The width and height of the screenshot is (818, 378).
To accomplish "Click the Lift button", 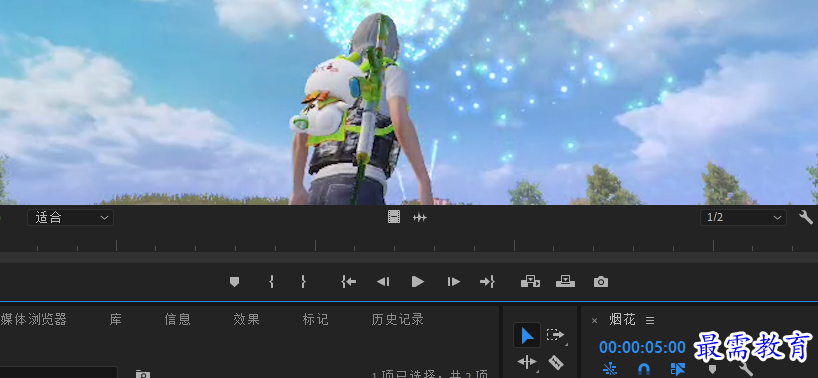I will pos(530,282).
